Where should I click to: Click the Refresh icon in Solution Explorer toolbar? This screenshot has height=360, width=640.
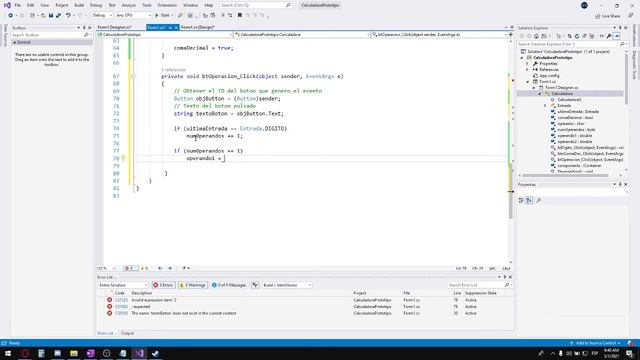tap(577, 36)
